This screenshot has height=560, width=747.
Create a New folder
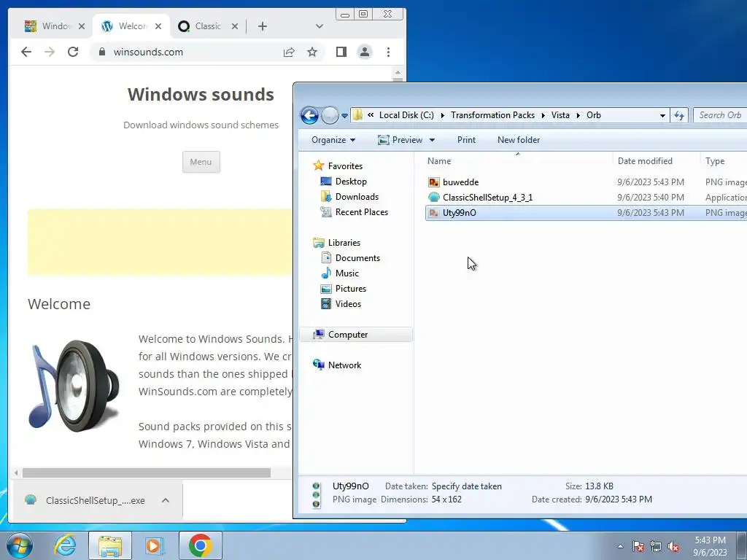(x=519, y=140)
